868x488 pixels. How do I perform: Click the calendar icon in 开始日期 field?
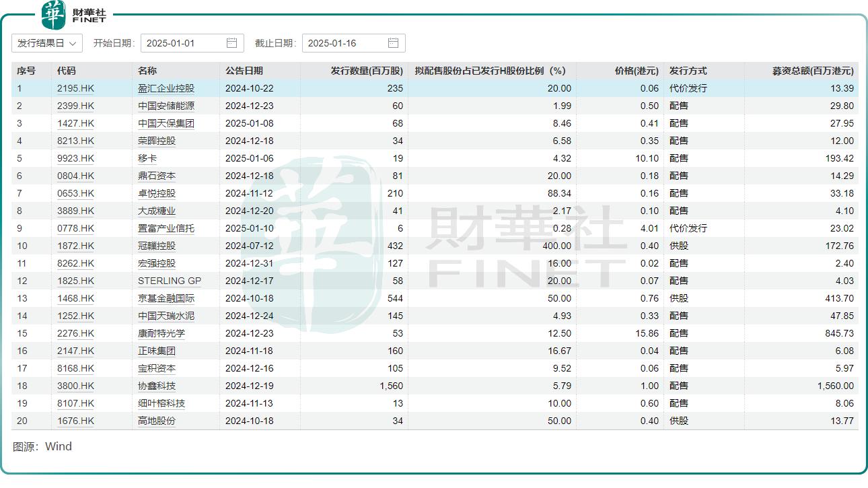232,43
